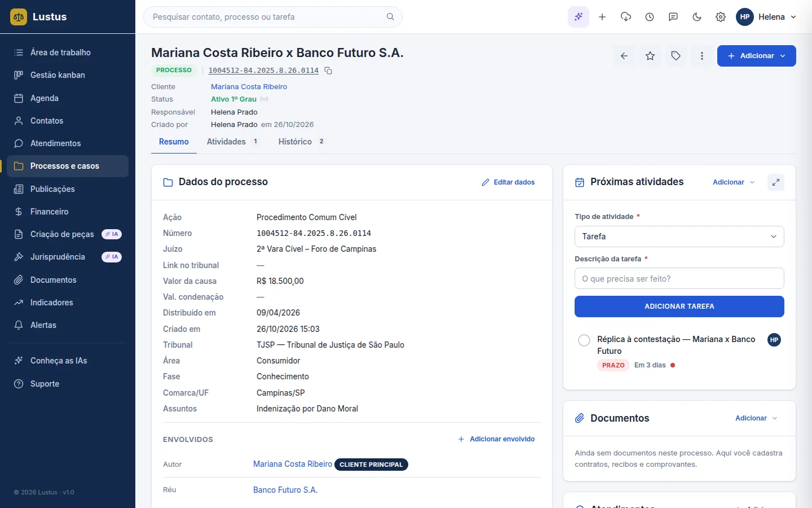Image resolution: width=812 pixels, height=508 pixels.
Task: Focus the search contato, processo ou tarefa field
Action: [x=273, y=17]
